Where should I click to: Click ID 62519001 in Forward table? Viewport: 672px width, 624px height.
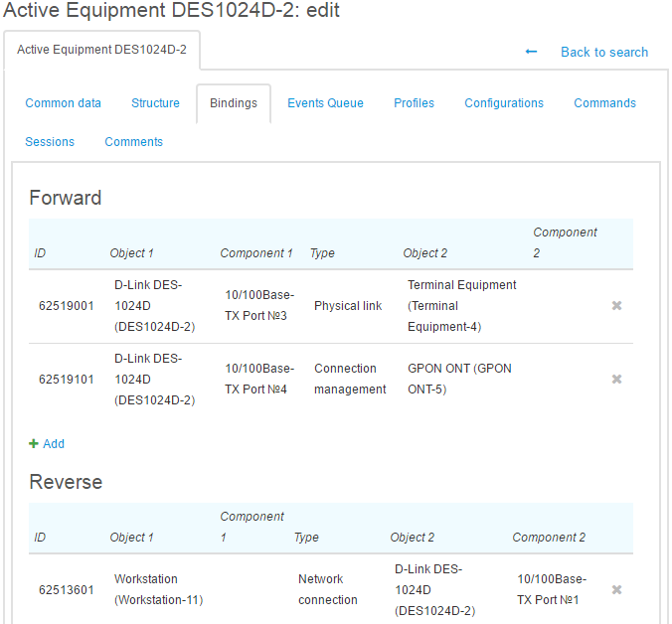pos(67,306)
